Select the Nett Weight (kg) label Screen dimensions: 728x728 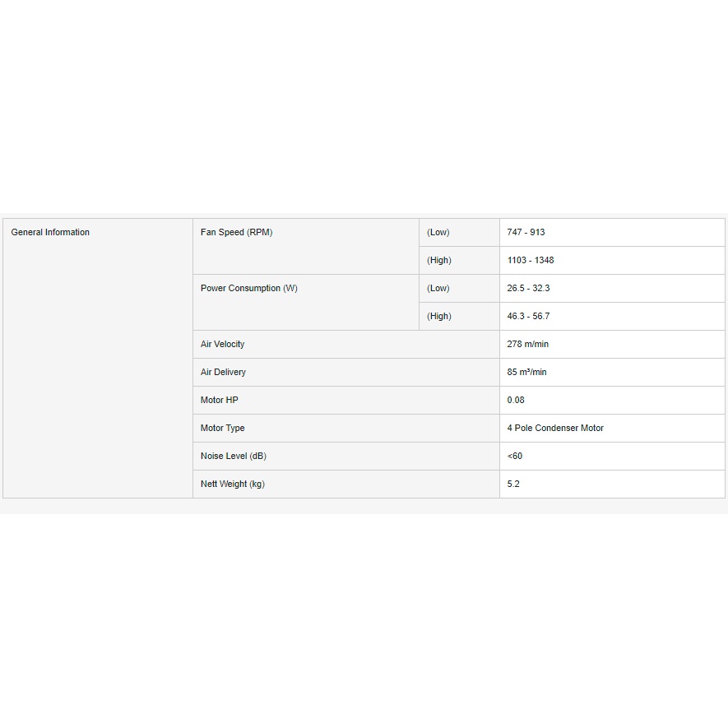232,485
